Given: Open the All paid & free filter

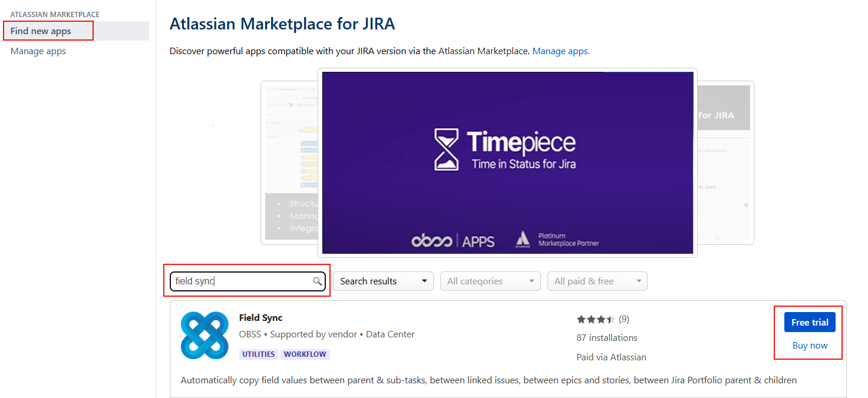Looking at the screenshot, I should [597, 281].
